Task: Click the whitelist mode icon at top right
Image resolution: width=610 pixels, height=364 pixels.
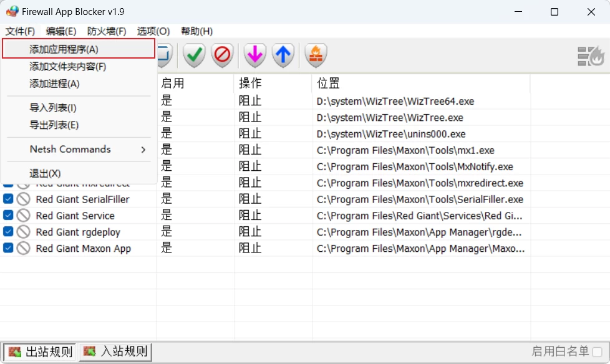Action: (x=591, y=56)
